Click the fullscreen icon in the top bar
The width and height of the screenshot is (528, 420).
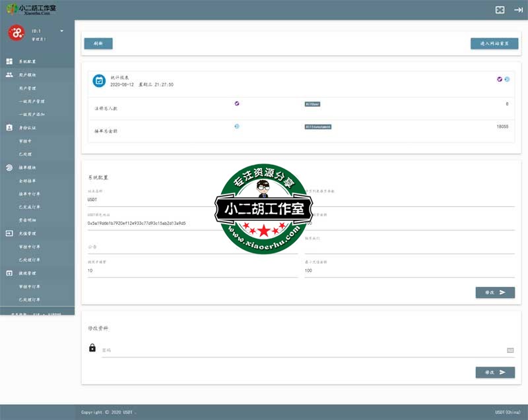(500, 10)
